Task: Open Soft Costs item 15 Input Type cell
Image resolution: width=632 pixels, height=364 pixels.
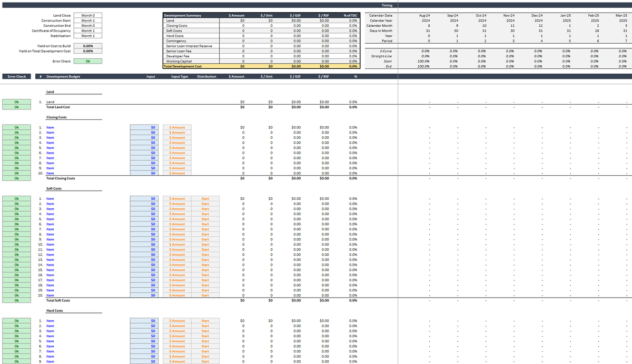Action: click(177, 270)
